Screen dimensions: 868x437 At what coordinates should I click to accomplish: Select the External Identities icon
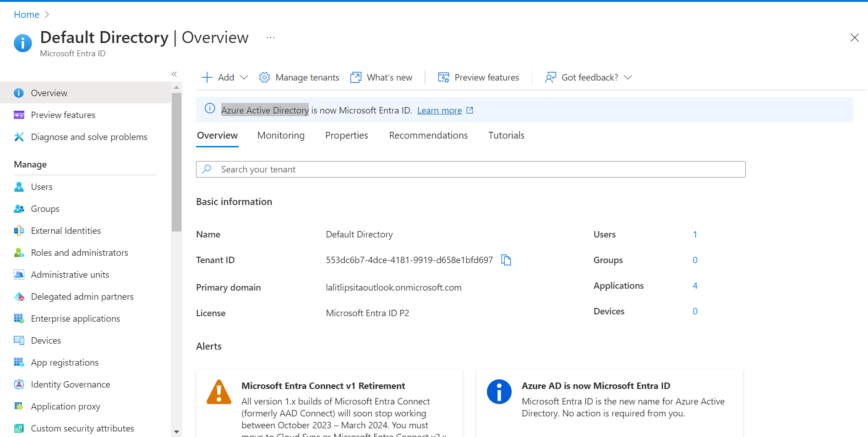pos(19,231)
